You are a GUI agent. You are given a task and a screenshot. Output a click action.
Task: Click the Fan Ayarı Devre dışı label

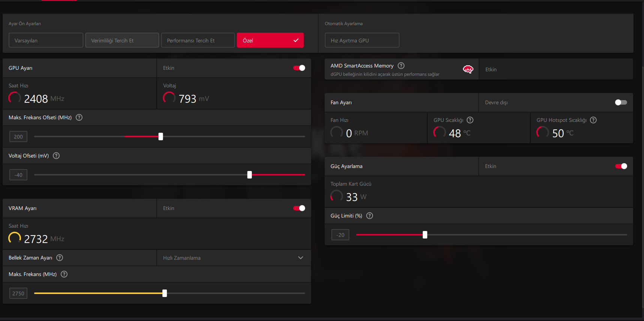[496, 102]
